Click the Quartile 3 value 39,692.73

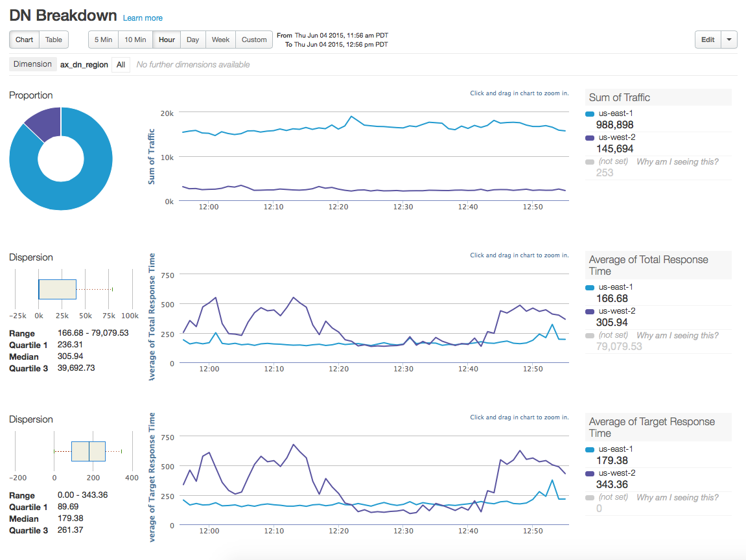click(76, 368)
